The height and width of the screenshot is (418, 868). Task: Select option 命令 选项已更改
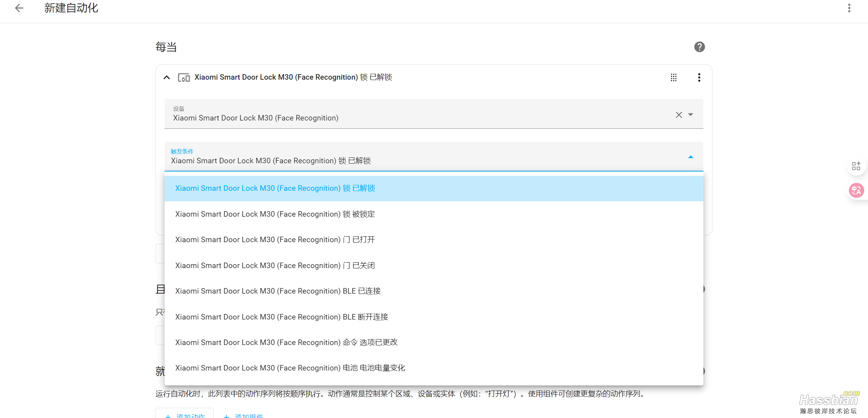coord(434,343)
